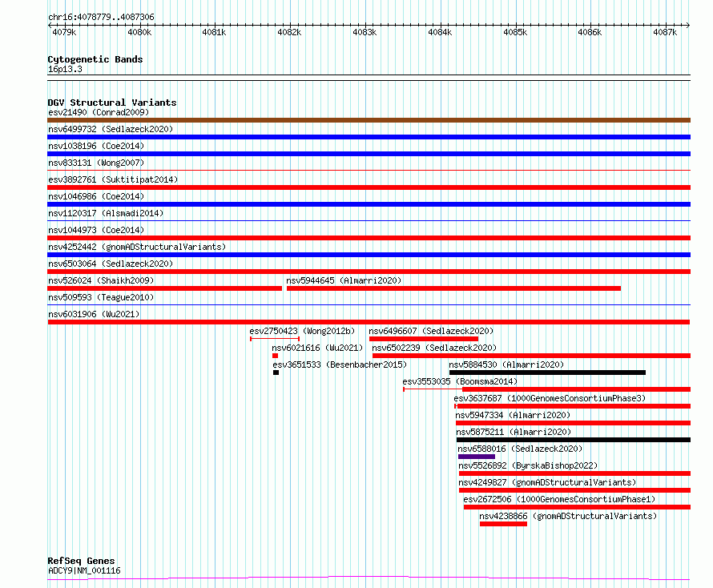Click the purple nsv6588016 variant bar
Image resolution: width=713 pixels, height=588 pixels.
(x=477, y=457)
